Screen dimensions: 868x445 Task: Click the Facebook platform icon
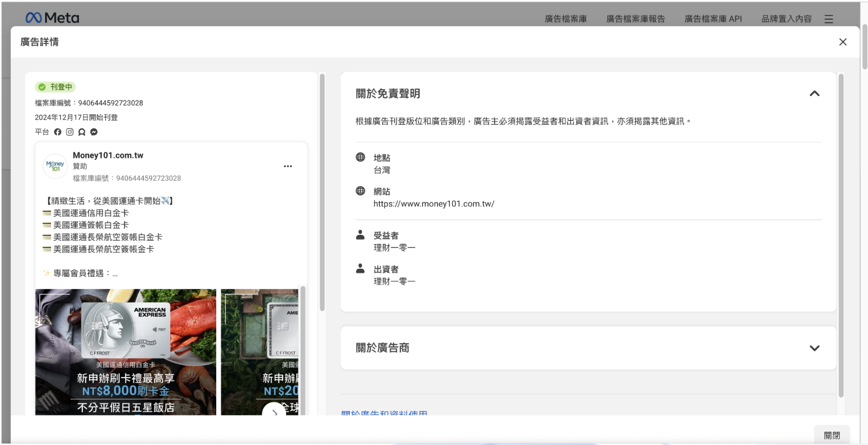click(58, 132)
